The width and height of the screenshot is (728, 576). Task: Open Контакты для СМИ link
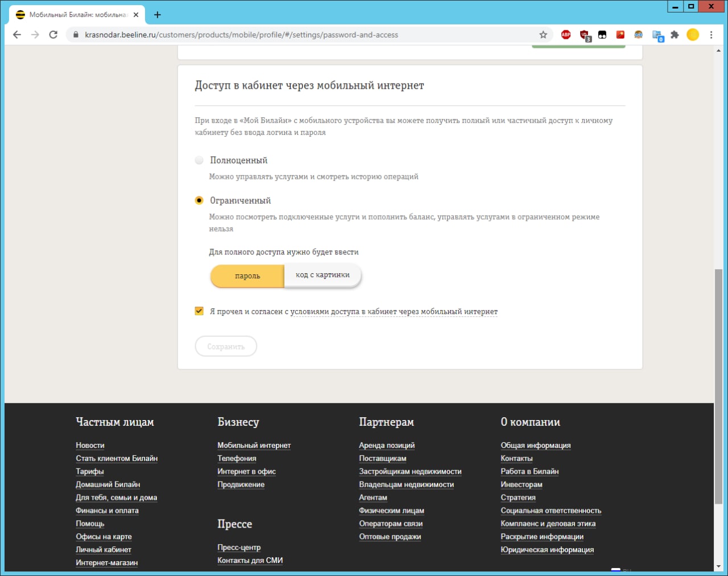point(250,561)
